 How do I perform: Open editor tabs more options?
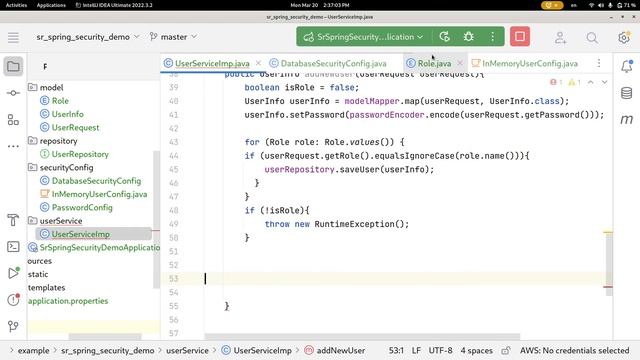click(599, 63)
